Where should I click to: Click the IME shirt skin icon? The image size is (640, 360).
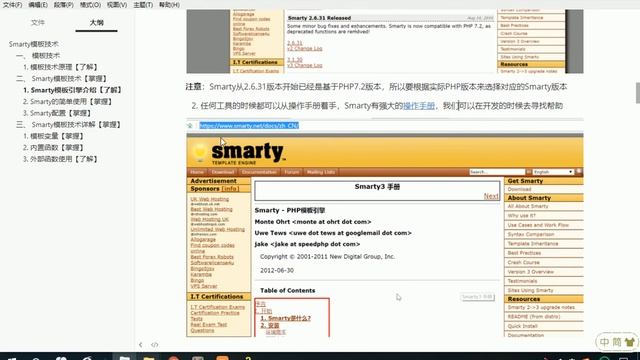coord(630,342)
